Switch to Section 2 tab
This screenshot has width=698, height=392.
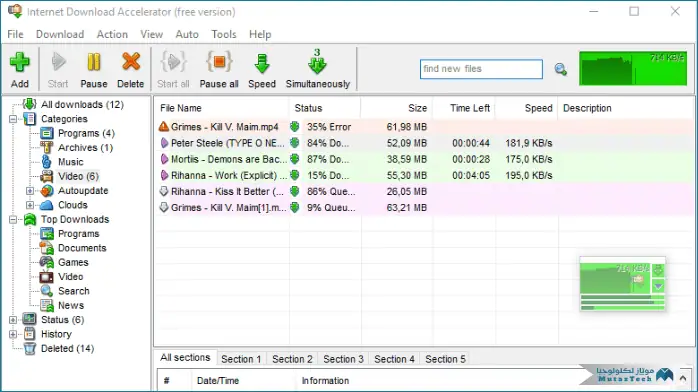(x=292, y=359)
